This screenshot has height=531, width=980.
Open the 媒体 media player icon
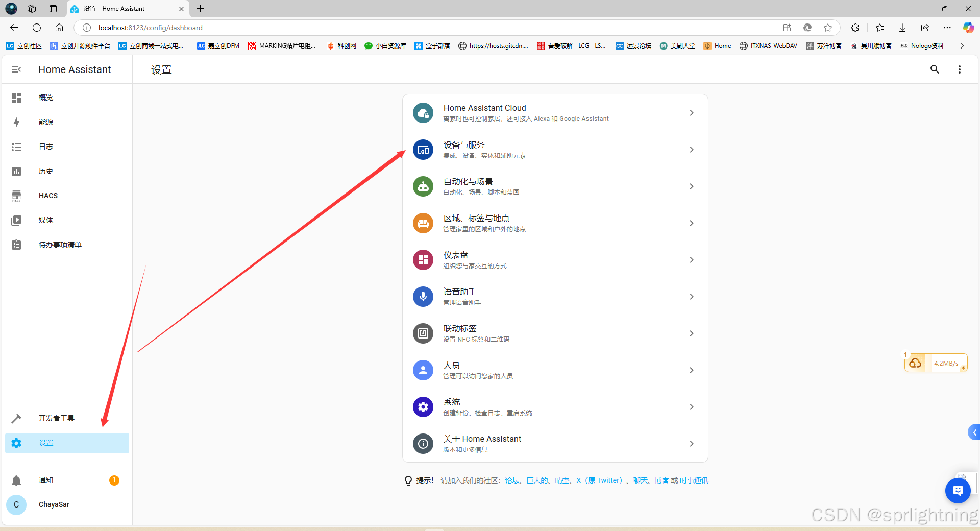(x=16, y=220)
